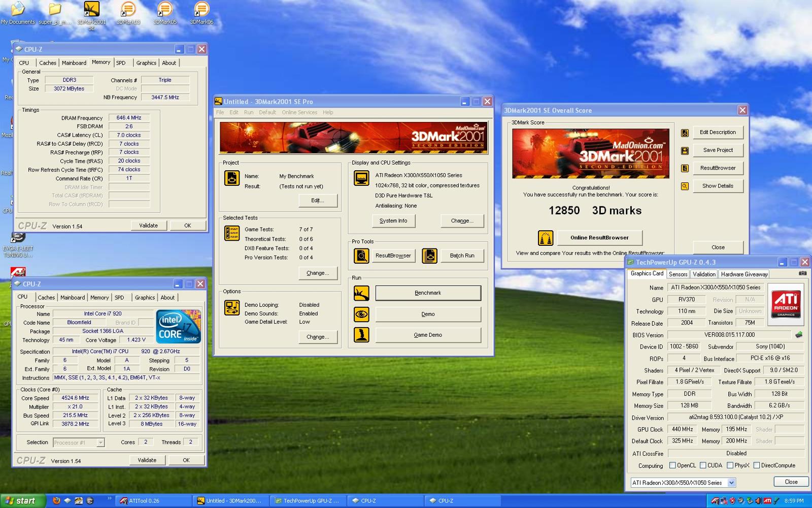Image resolution: width=812 pixels, height=508 pixels.
Task: Click the GPU-Z screenshot camera icon
Action: click(802, 273)
